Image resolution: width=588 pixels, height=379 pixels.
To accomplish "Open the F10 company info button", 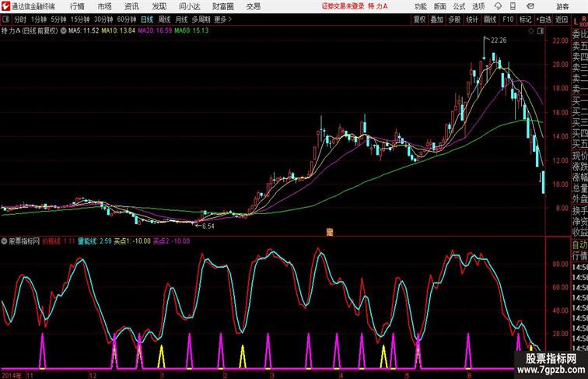I will (x=508, y=19).
